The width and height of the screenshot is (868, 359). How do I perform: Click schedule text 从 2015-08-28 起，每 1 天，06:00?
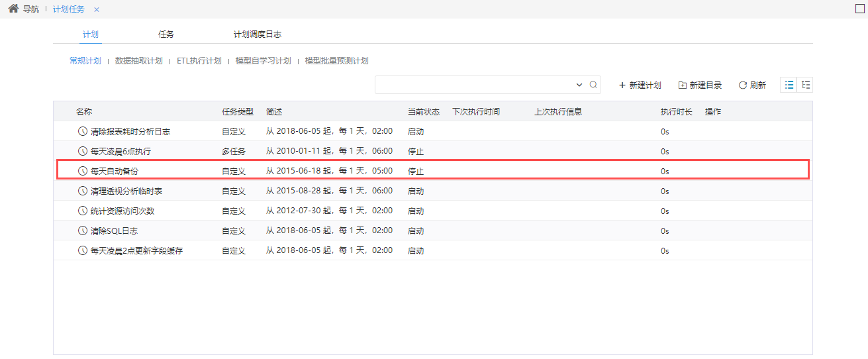coord(329,191)
